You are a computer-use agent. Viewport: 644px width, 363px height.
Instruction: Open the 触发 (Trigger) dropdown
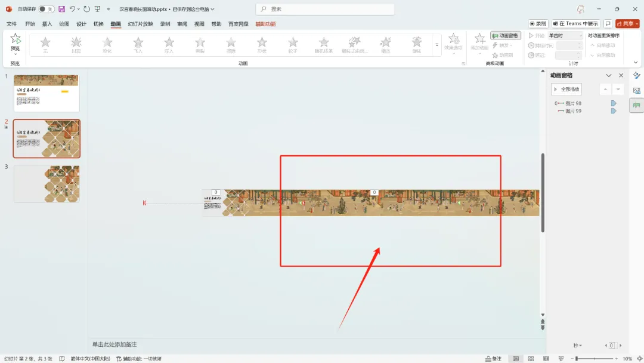[x=503, y=45]
